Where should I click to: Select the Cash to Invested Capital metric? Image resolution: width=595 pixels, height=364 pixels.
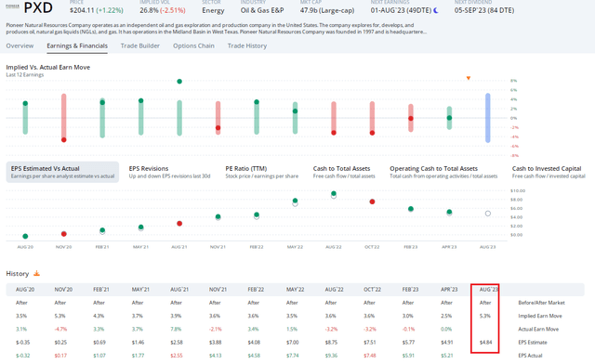(549, 172)
